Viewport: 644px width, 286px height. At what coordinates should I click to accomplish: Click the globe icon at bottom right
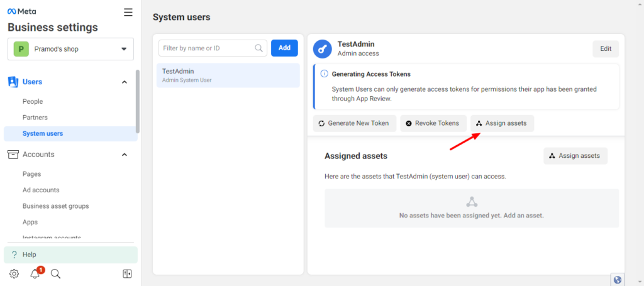pos(617,280)
